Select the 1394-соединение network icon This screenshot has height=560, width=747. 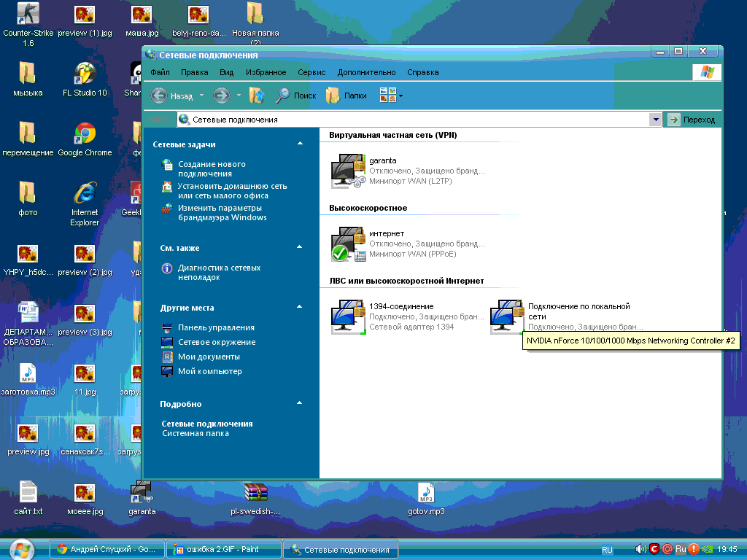tap(348, 317)
